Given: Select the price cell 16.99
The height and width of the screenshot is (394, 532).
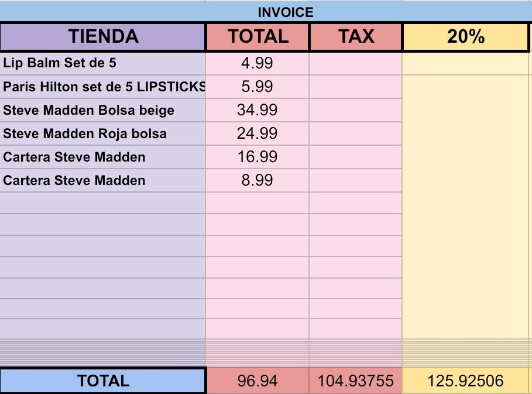Looking at the screenshot, I should tap(258, 157).
